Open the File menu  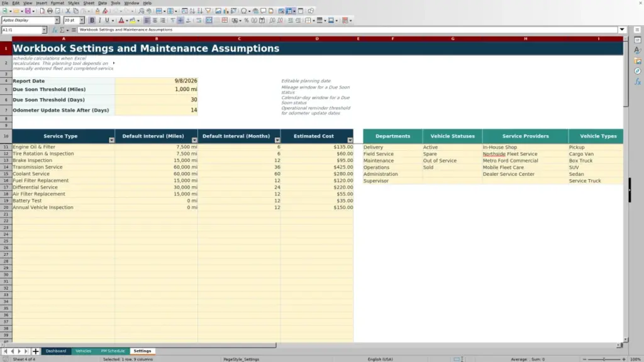tap(5, 3)
